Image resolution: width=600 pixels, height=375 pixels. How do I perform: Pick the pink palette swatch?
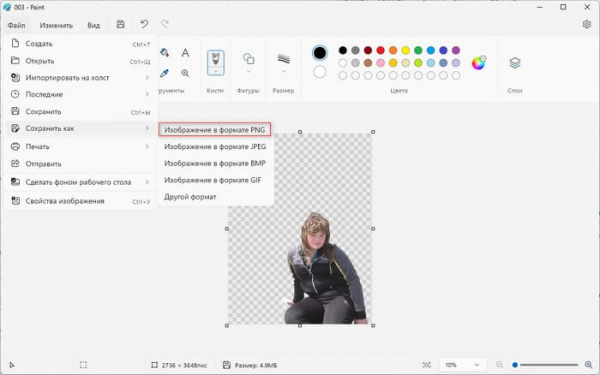click(x=380, y=63)
